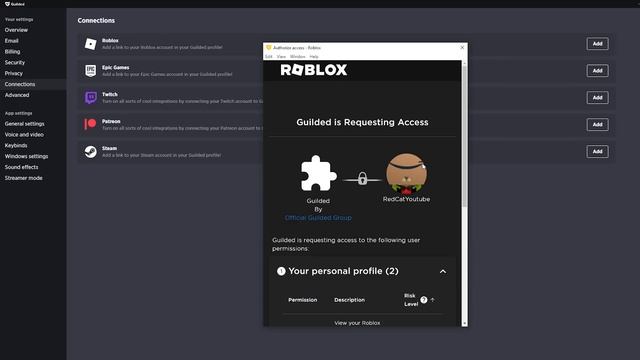The height and width of the screenshot is (360, 640).
Task: Collapse the Your personal profile section
Action: 443,271
